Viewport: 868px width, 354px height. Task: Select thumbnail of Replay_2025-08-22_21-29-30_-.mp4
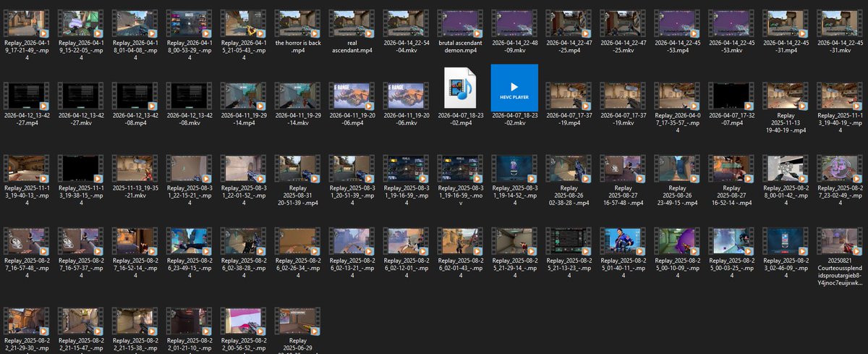point(26,321)
